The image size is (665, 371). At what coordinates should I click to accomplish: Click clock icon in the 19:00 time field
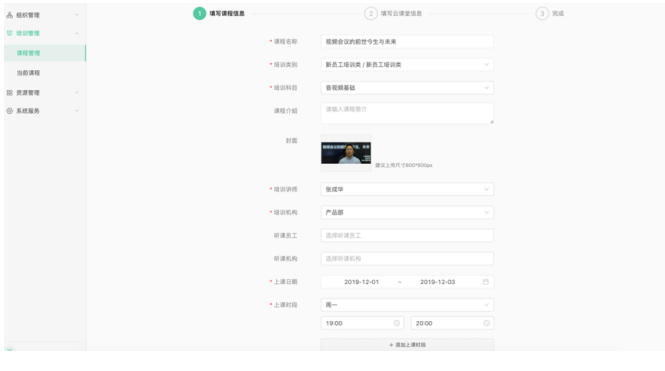point(397,323)
